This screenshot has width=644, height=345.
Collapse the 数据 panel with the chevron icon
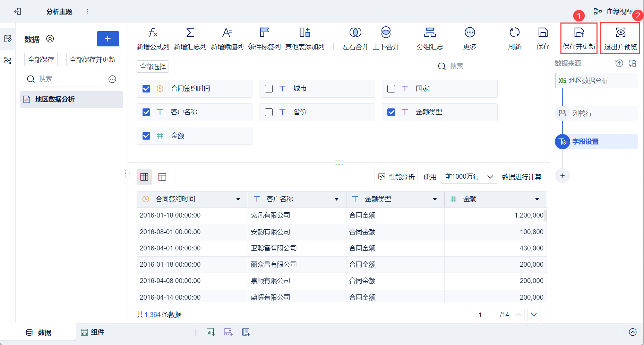click(50, 39)
